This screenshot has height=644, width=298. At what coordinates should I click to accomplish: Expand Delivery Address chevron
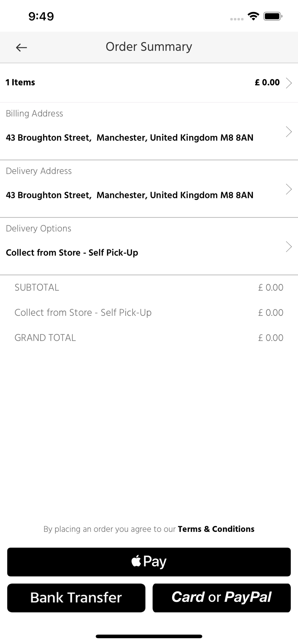(x=289, y=189)
